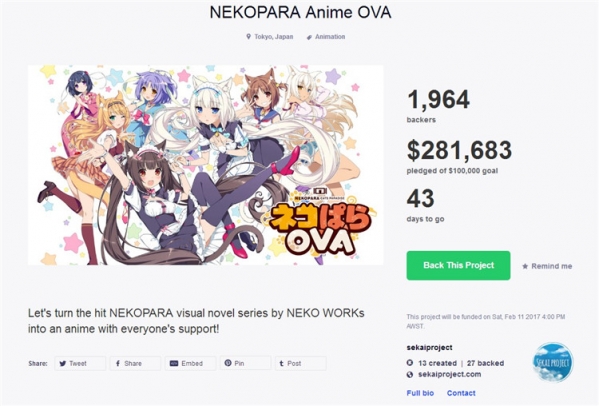
Task: Click the sekaiproject creator name
Action: [x=429, y=348]
